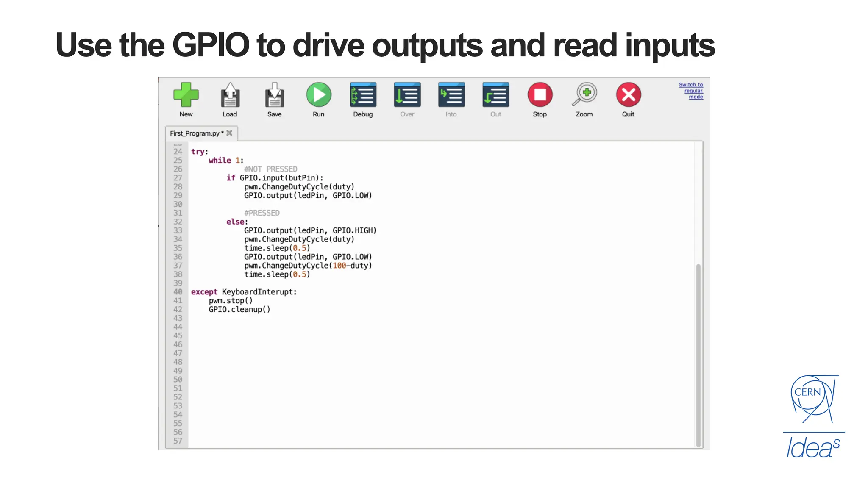The width and height of the screenshot is (868, 488).
Task: Click the Step Out icon
Action: click(x=495, y=94)
